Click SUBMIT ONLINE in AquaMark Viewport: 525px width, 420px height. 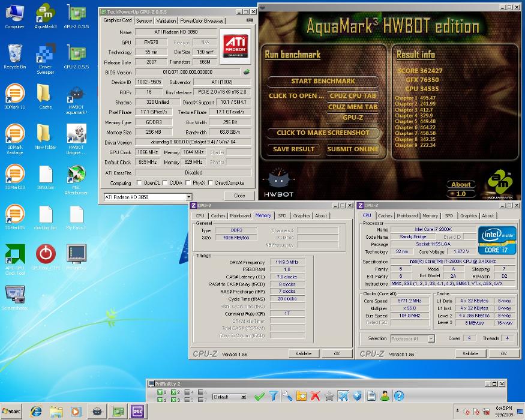tap(353, 149)
